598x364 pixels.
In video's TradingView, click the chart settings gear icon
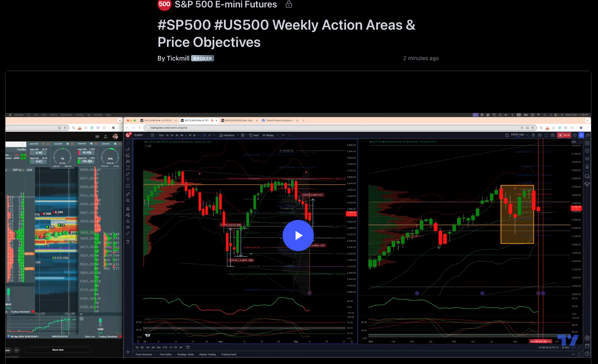point(540,135)
